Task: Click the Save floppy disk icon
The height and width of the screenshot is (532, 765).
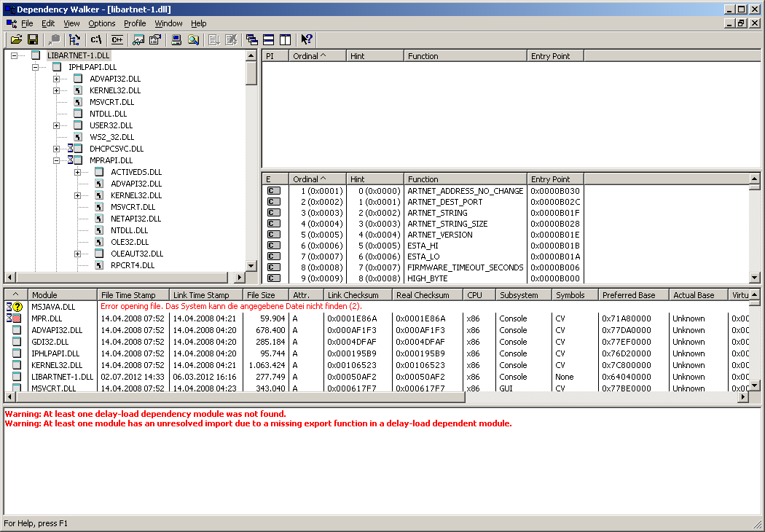Action: click(x=33, y=39)
